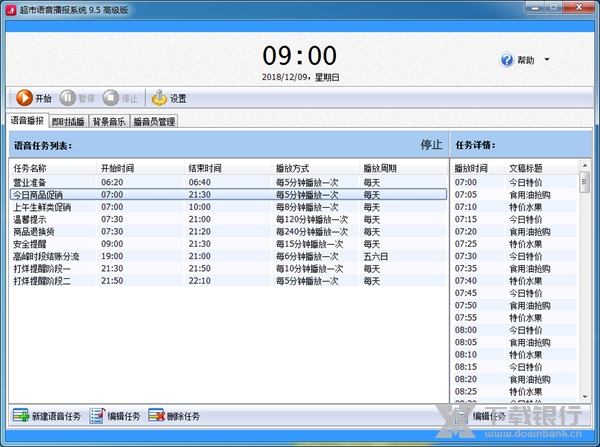Expand the dropdown arrow next to 帮助
Viewport: 600px width, 447px height.
click(547, 60)
